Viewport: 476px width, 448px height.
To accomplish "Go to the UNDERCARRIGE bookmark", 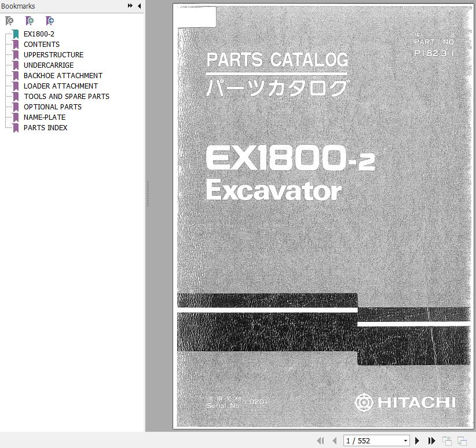I will (x=49, y=65).
